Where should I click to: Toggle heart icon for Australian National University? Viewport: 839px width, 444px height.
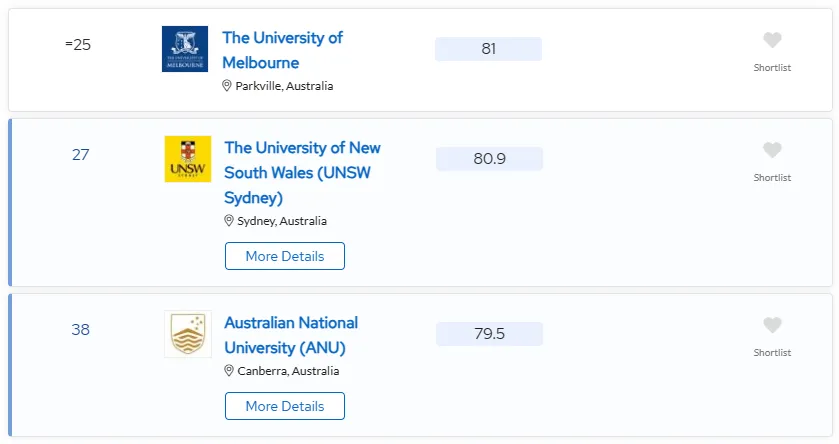772,325
